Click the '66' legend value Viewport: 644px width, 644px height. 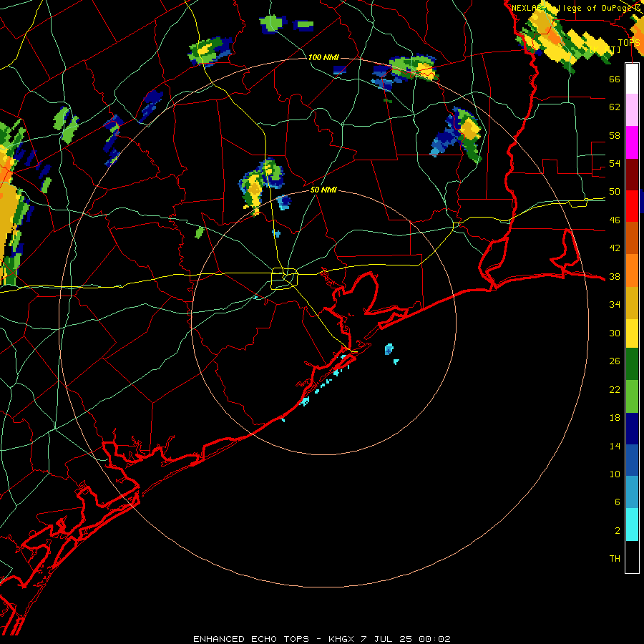click(615, 79)
